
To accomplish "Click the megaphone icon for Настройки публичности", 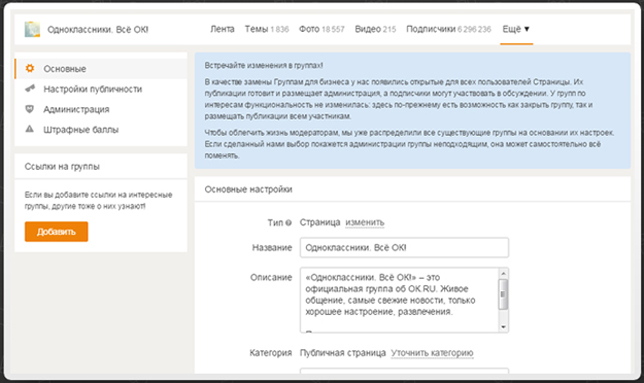I will point(30,88).
